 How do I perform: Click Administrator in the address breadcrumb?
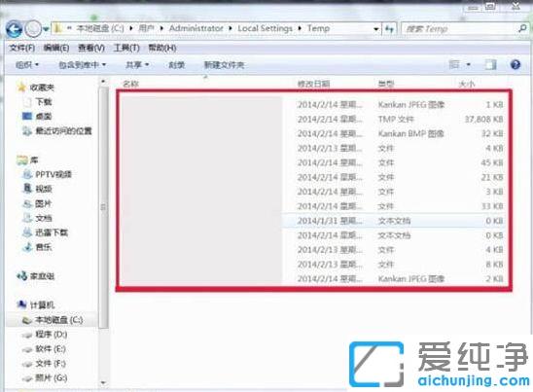pos(196,28)
